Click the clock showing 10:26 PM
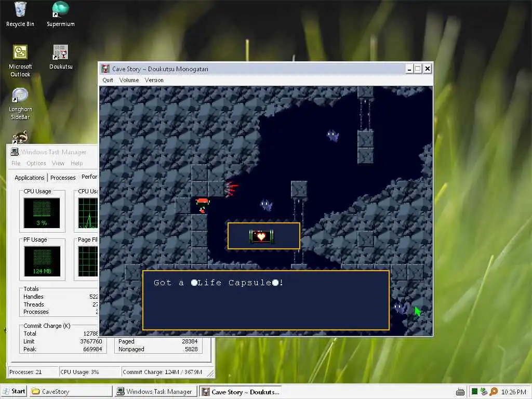Viewport: 532px width, 399px height. [514, 392]
